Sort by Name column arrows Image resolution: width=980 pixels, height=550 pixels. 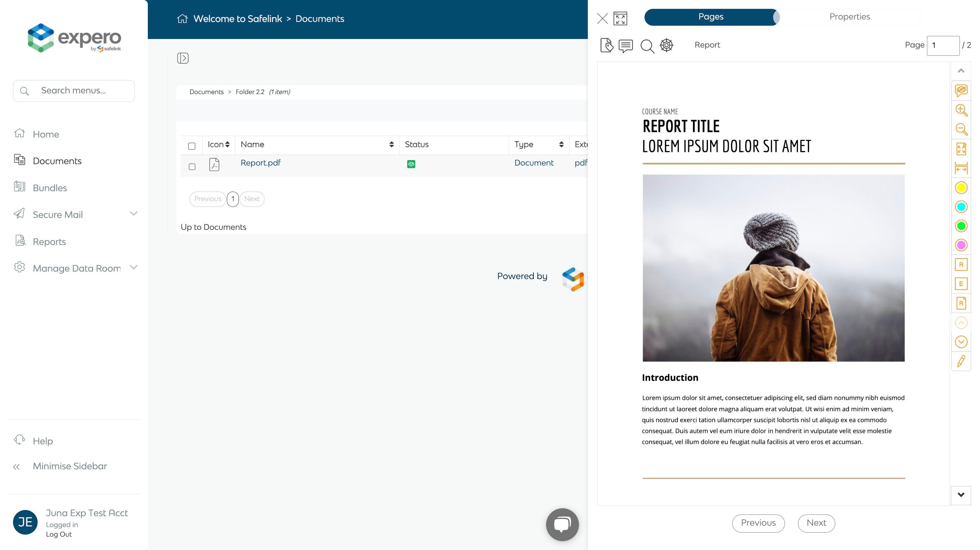391,145
